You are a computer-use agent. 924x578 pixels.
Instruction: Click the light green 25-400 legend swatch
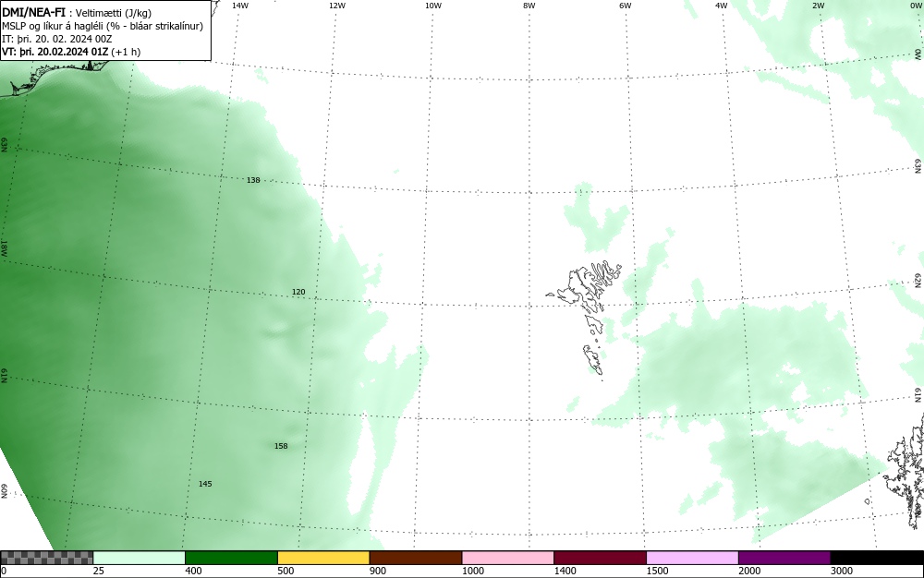tap(140, 558)
